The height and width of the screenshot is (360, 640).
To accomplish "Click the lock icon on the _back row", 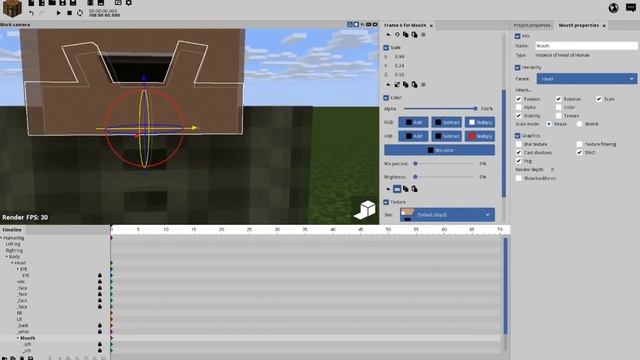I will click(x=100, y=326).
